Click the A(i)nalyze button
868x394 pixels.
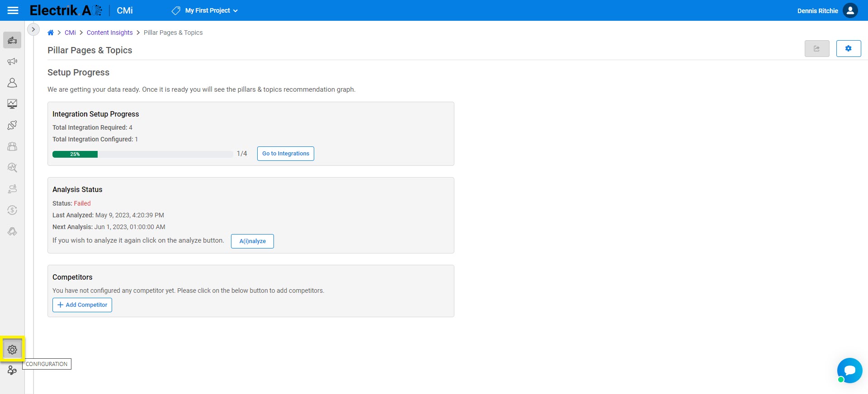point(252,241)
